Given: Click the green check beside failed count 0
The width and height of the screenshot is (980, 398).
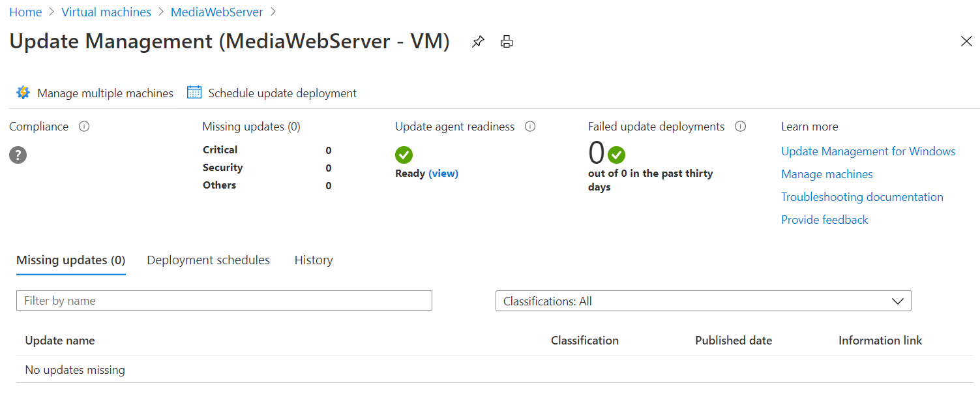Looking at the screenshot, I should (x=616, y=155).
